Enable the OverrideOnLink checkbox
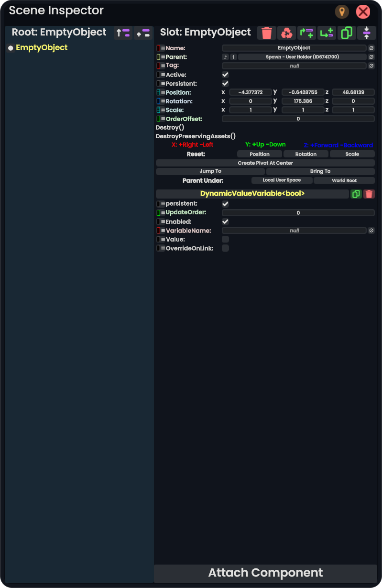This screenshot has width=382, height=588. [225, 248]
